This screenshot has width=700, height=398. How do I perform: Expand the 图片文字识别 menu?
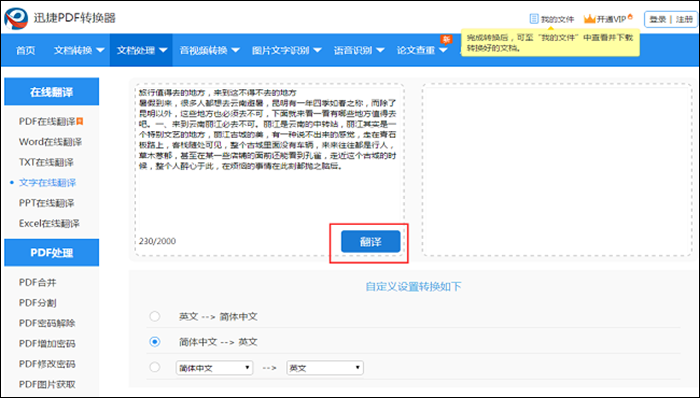[286, 50]
